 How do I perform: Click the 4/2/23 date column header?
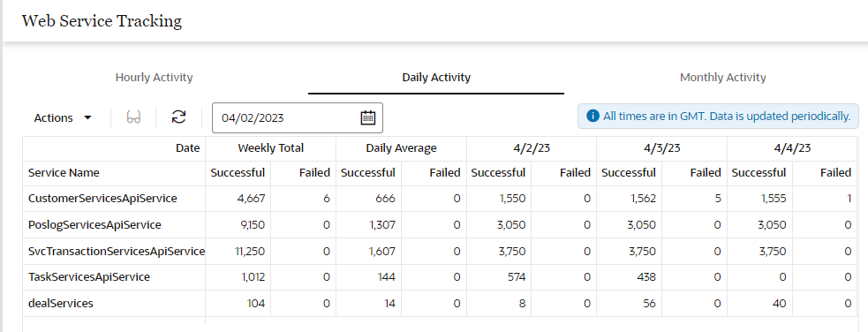point(532,147)
